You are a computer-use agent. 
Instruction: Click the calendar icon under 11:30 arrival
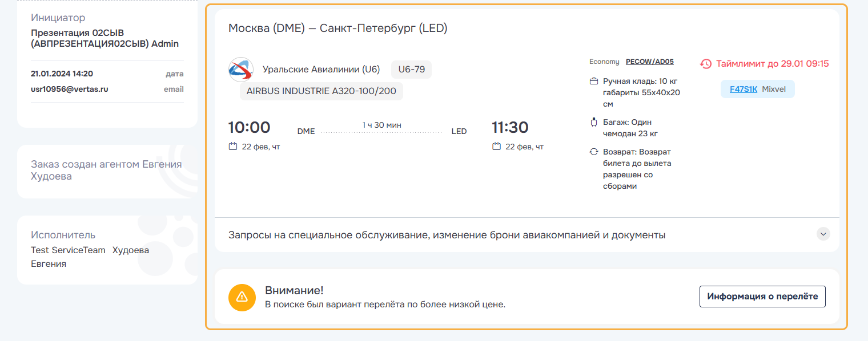(x=496, y=147)
